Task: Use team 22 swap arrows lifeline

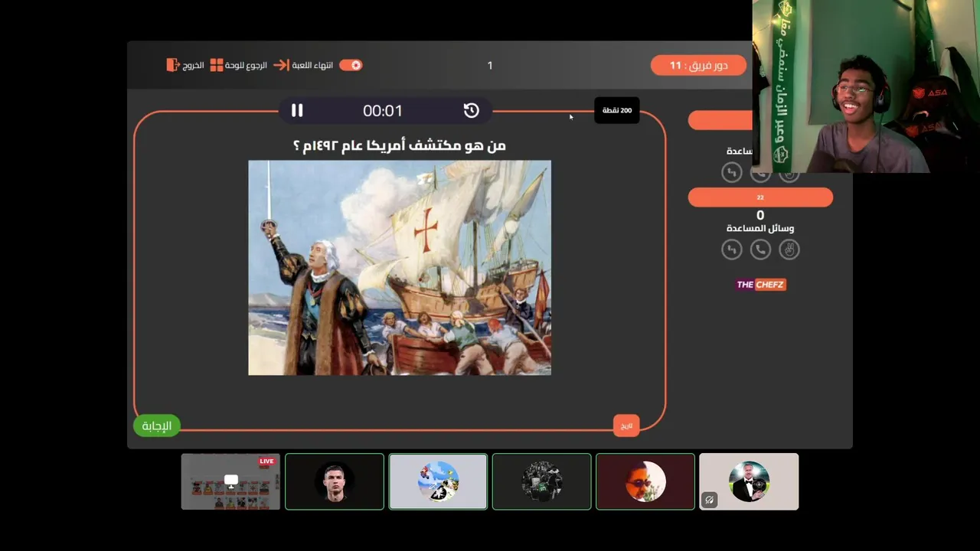Action: click(732, 249)
